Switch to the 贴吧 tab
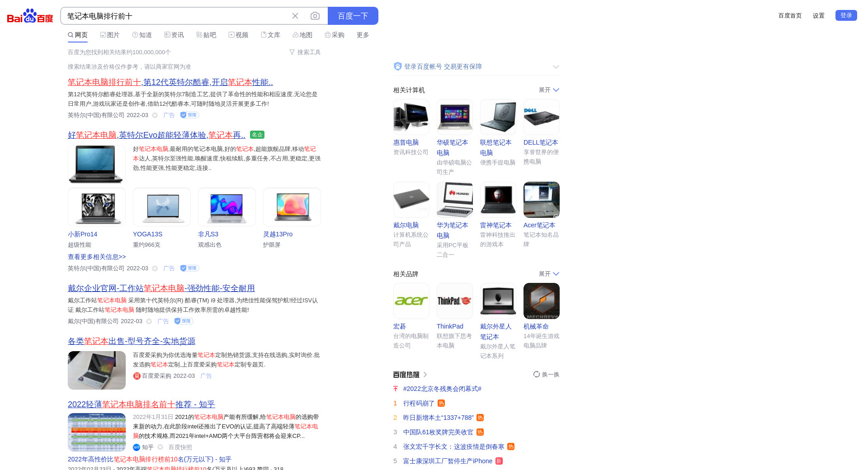 [206, 35]
